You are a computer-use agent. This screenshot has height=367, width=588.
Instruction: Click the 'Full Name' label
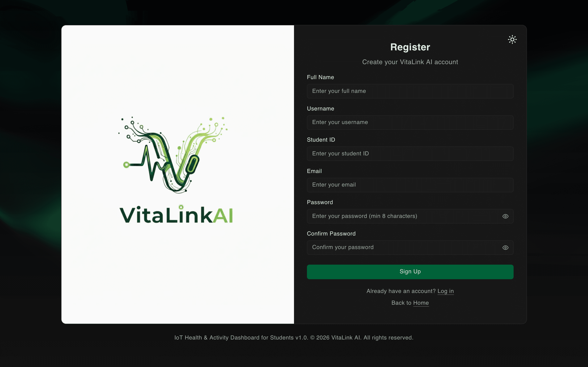click(320, 77)
